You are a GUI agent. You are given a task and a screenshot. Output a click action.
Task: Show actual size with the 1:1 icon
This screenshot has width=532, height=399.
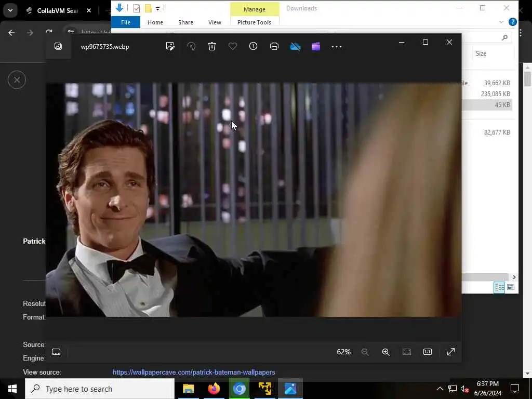[x=428, y=352]
